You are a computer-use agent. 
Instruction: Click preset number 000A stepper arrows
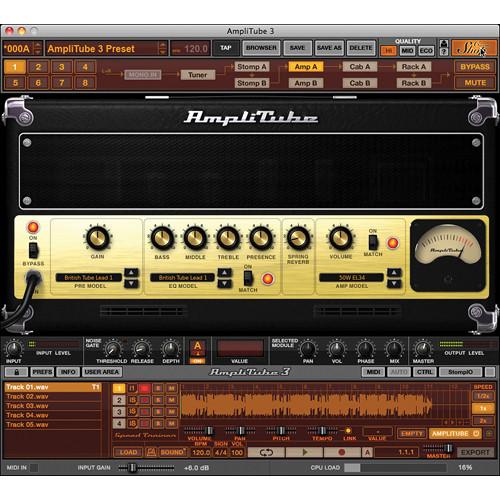(38, 48)
